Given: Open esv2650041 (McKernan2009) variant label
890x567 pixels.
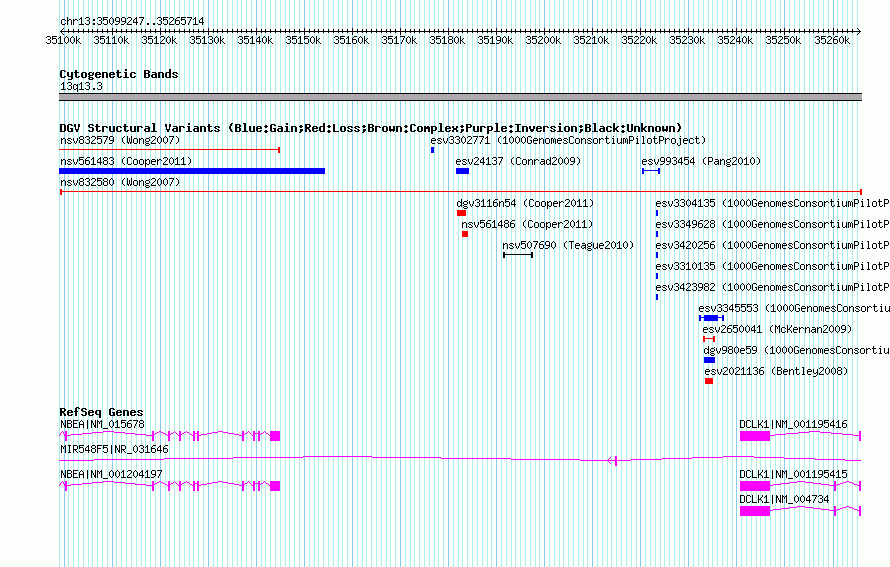Looking at the screenshot, I should click(x=777, y=329).
